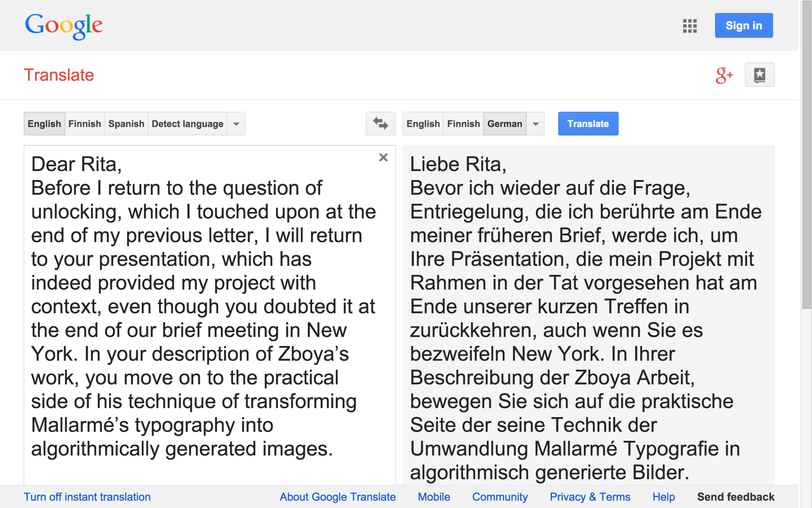Image resolution: width=812 pixels, height=508 pixels.
Task: Click the Sign in button
Action: pyautogui.click(x=743, y=25)
